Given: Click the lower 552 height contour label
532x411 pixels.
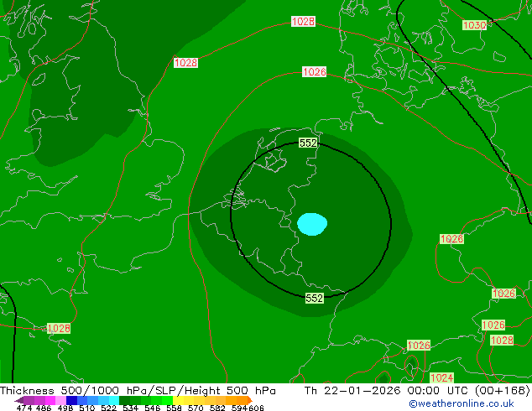Looking at the screenshot, I should pyautogui.click(x=314, y=298).
